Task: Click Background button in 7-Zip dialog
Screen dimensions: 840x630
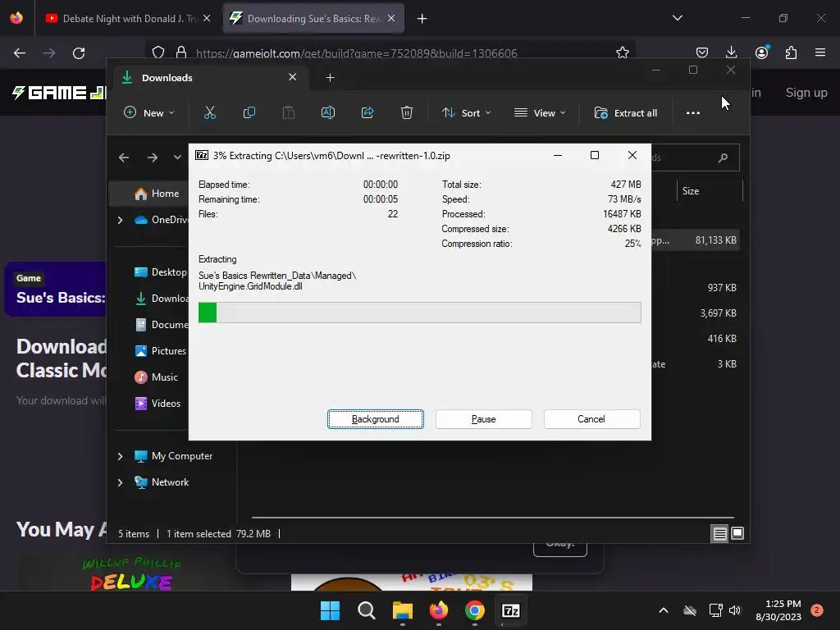Action: [376, 419]
